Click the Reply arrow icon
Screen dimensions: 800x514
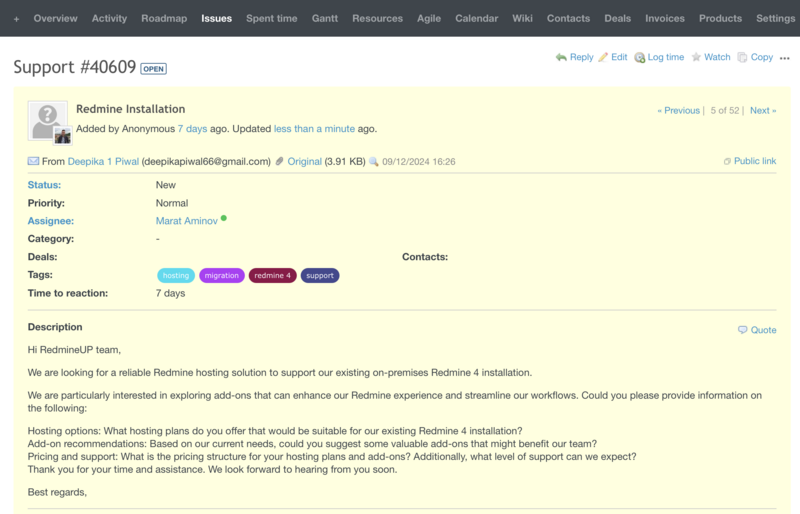[561, 57]
